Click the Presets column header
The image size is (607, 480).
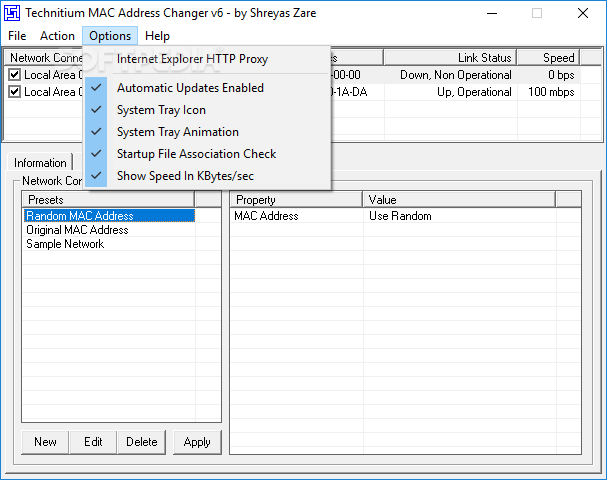[108, 200]
